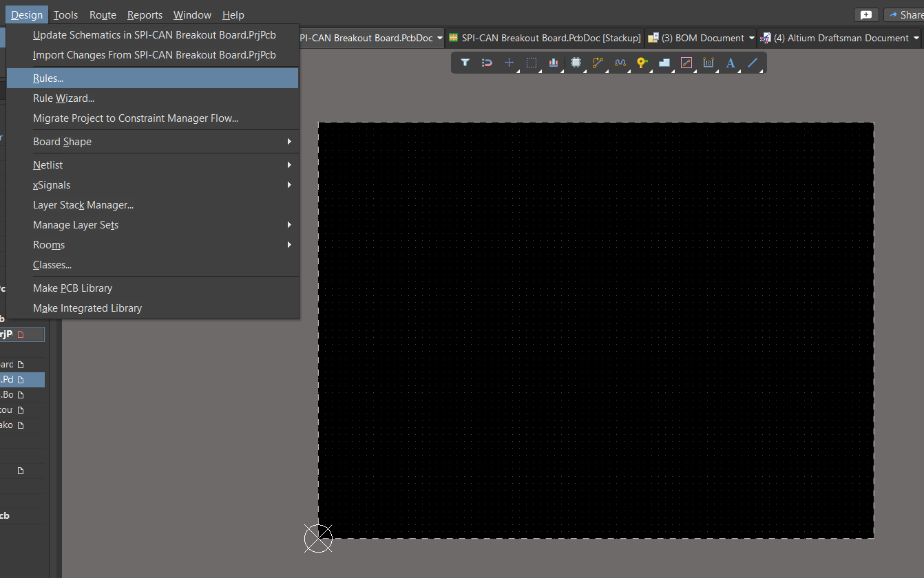This screenshot has height=578, width=924.
Task: Click the board origin marker
Action: (x=318, y=538)
